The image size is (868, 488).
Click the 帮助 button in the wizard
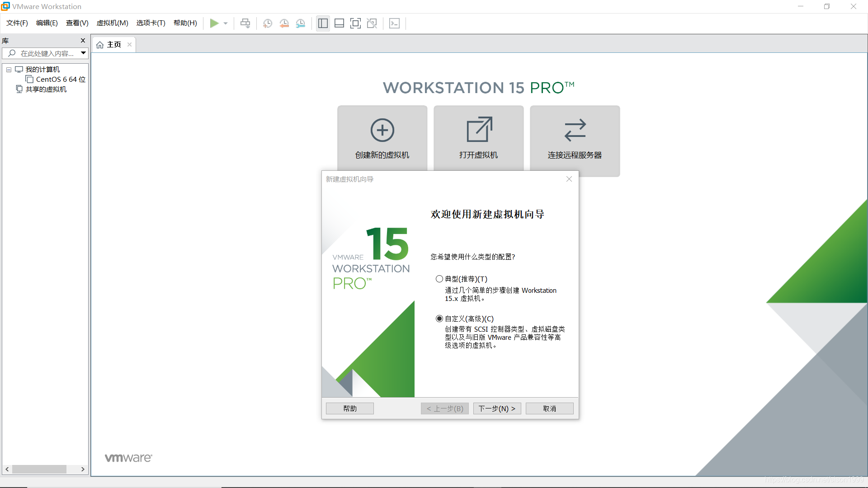coord(350,408)
